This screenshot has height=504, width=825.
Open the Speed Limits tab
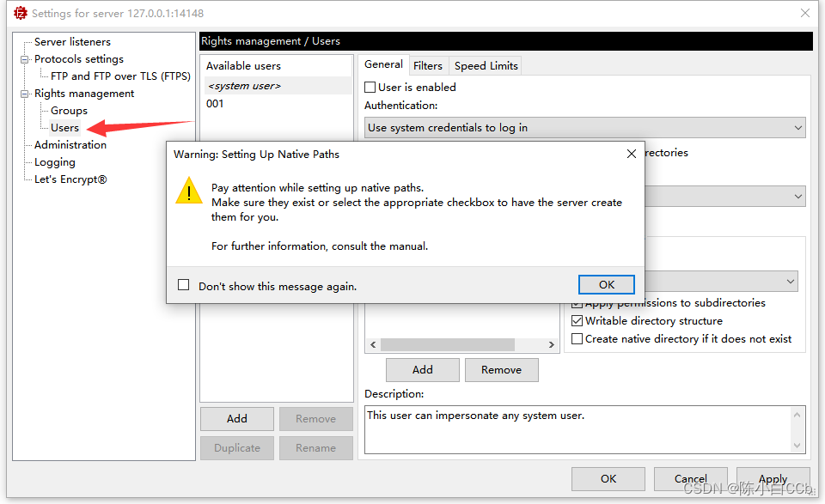point(486,66)
